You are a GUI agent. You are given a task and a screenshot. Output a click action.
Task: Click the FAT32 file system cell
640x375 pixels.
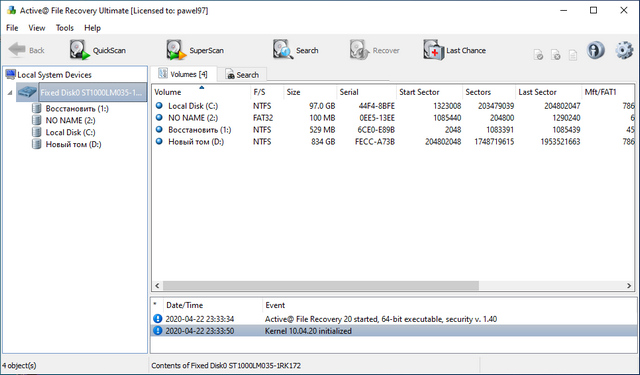263,118
